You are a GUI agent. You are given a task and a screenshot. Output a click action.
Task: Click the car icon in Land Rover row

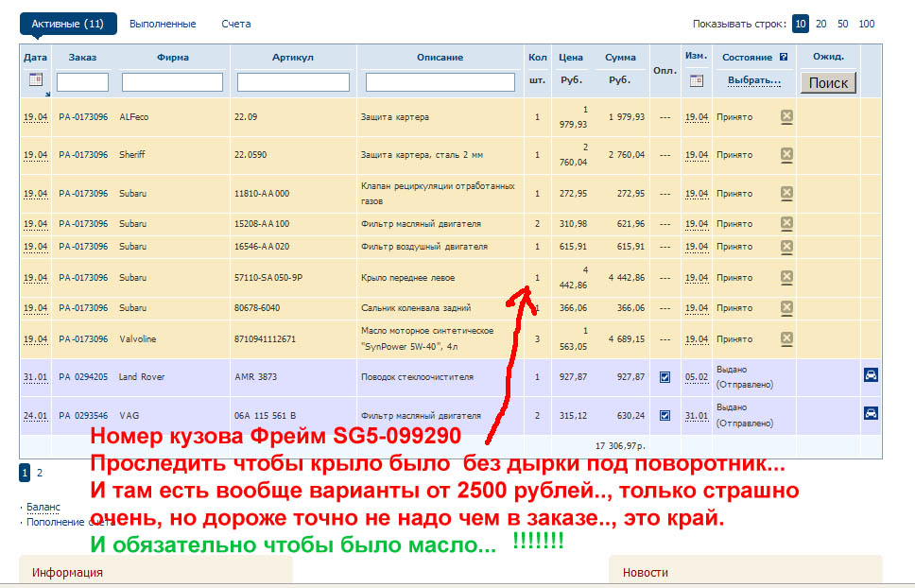coord(871,375)
